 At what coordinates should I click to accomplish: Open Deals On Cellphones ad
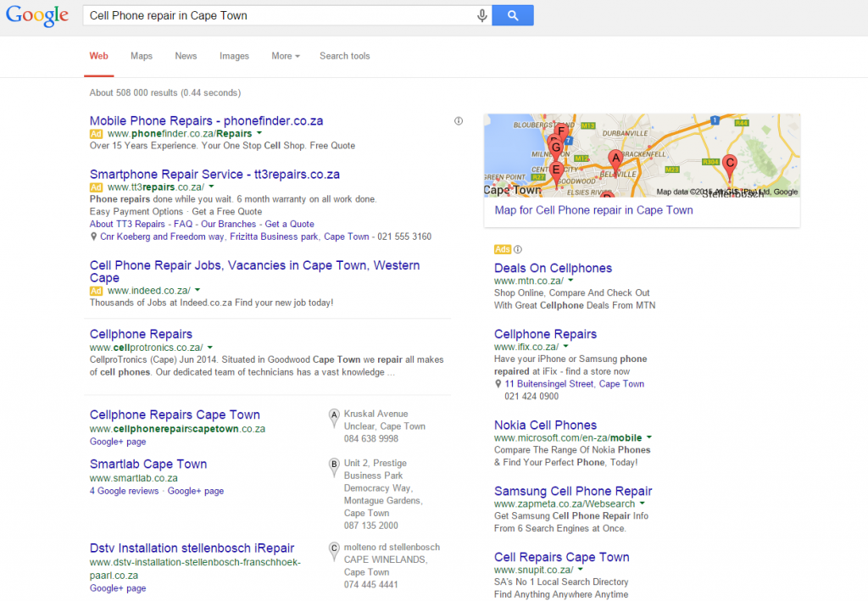[x=553, y=269]
